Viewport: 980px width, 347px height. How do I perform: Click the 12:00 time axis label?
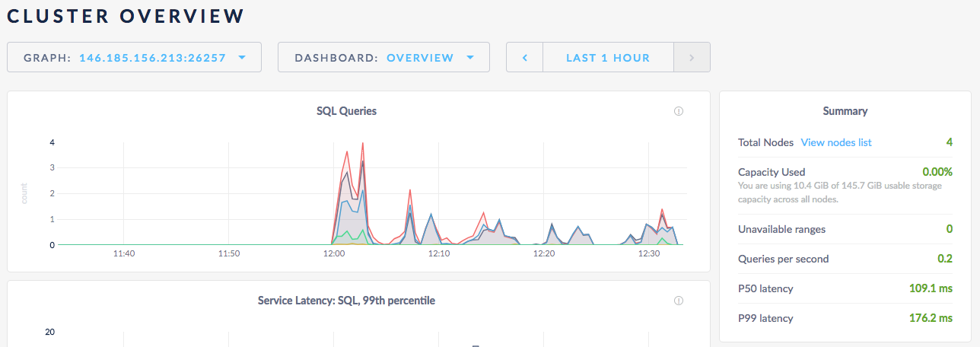point(333,253)
